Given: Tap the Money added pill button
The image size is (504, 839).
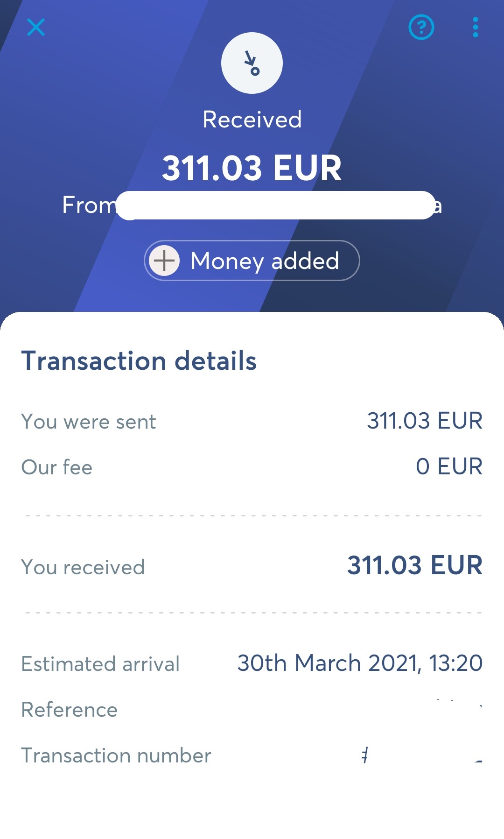Looking at the screenshot, I should [x=252, y=261].
